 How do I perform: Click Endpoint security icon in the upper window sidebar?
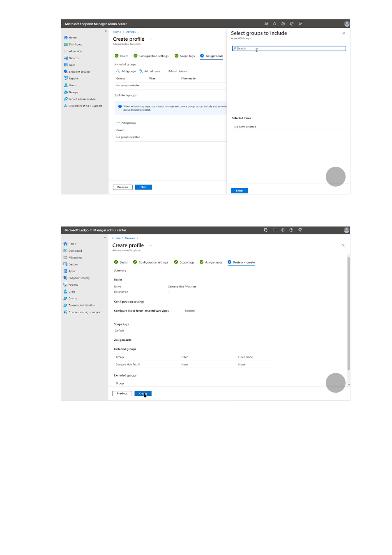pos(66,72)
